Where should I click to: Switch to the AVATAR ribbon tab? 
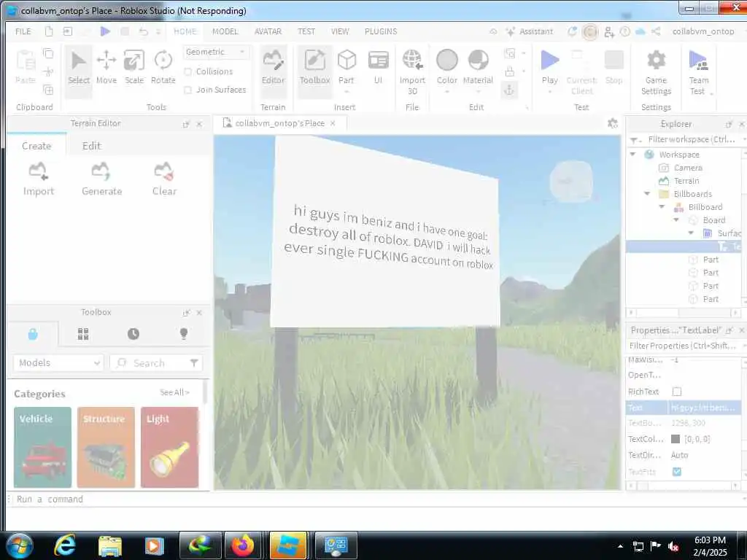[268, 31]
